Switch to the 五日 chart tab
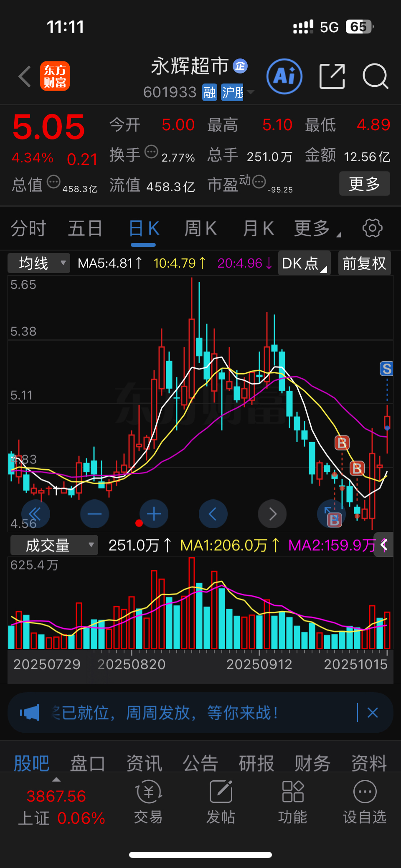This screenshot has height=868, width=401. tap(85, 229)
